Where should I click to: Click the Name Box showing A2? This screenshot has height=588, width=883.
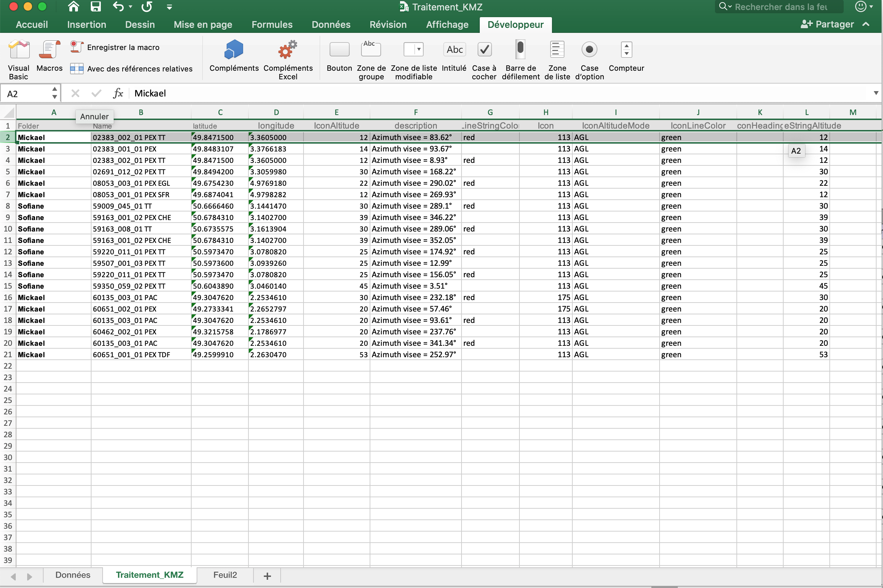point(25,93)
